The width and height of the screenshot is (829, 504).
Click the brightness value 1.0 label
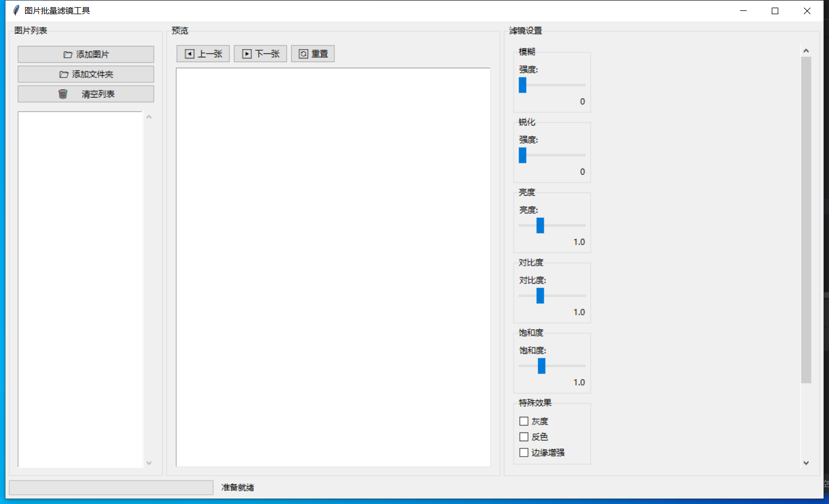pos(579,242)
